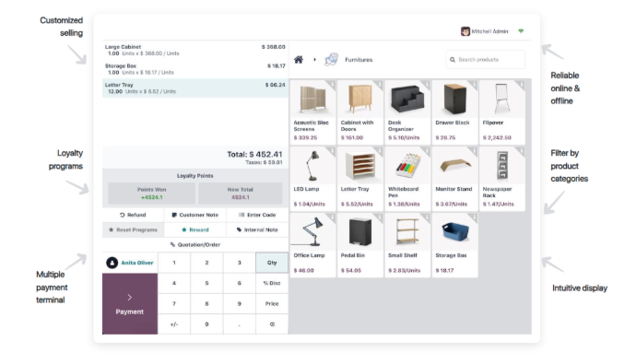Open the Reward button
This screenshot has height=364, width=636.
[195, 229]
